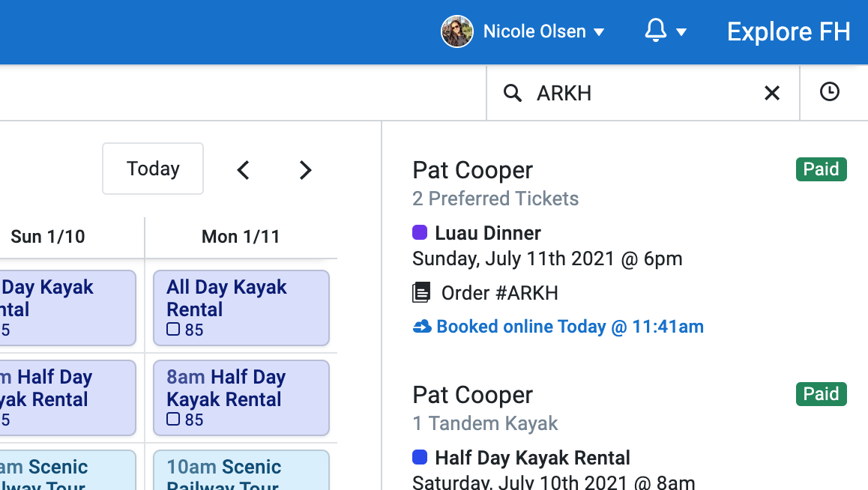Image resolution: width=868 pixels, height=490 pixels.
Task: Expand the notifications dropdown arrow
Action: [x=681, y=32]
